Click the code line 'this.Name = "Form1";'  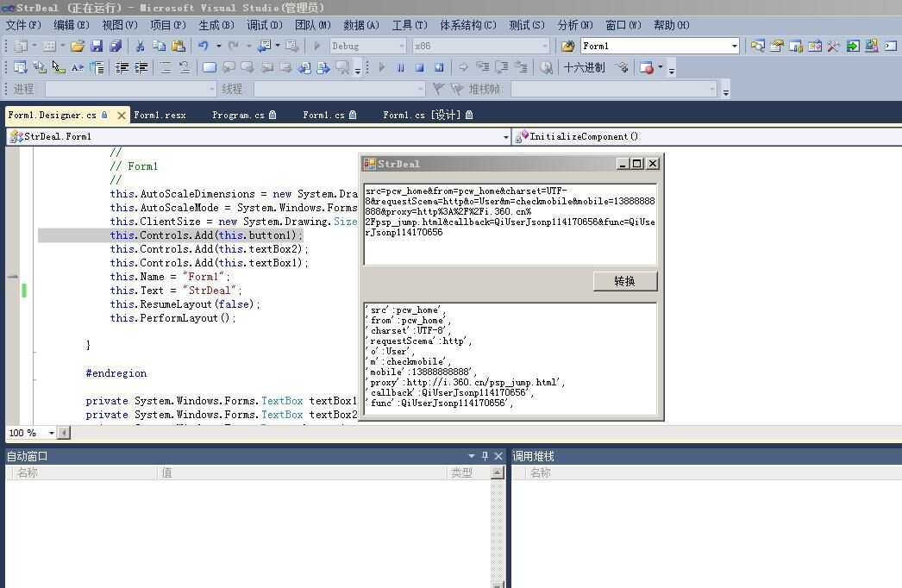tap(170, 277)
